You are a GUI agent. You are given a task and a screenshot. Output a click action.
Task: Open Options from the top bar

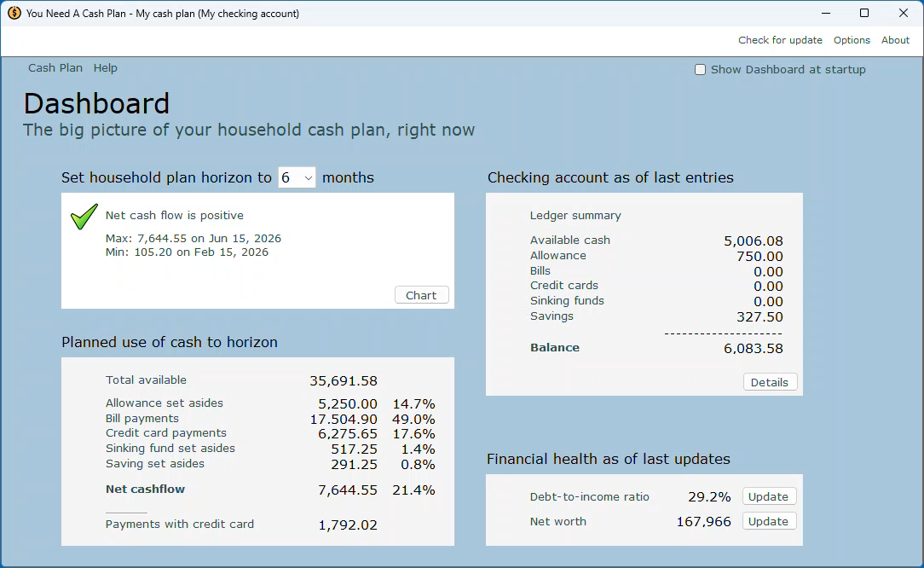coord(852,40)
